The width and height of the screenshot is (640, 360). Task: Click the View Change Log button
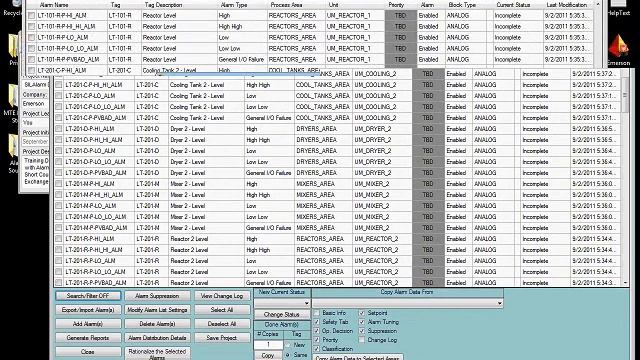(x=222, y=296)
